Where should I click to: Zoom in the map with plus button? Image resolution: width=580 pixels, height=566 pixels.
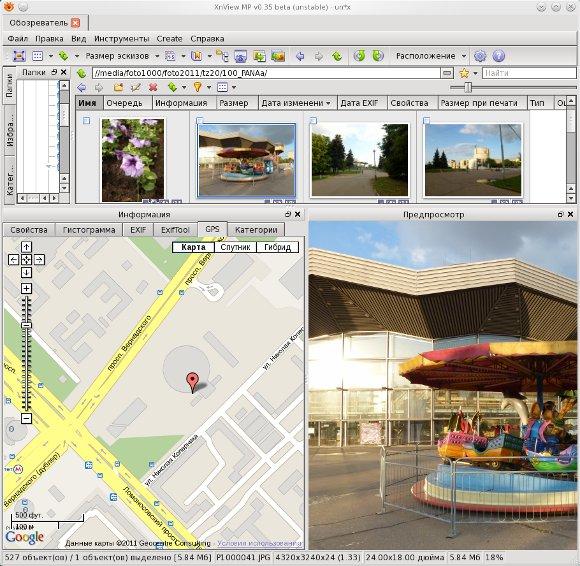26,289
